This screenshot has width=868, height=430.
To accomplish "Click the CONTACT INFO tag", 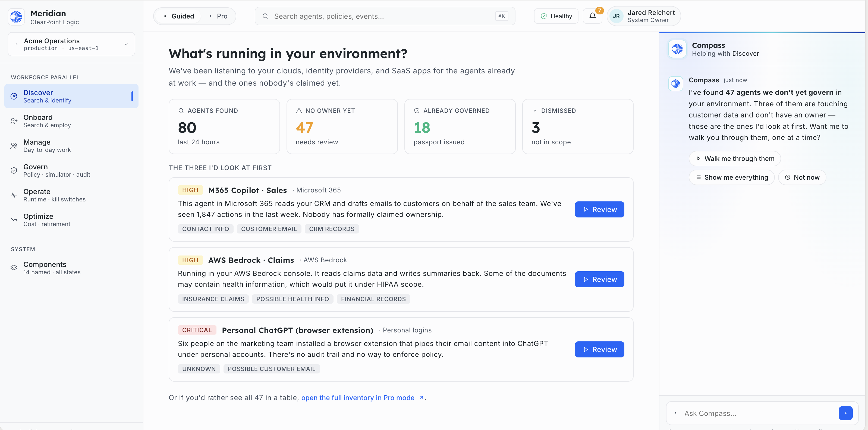I will (x=206, y=229).
